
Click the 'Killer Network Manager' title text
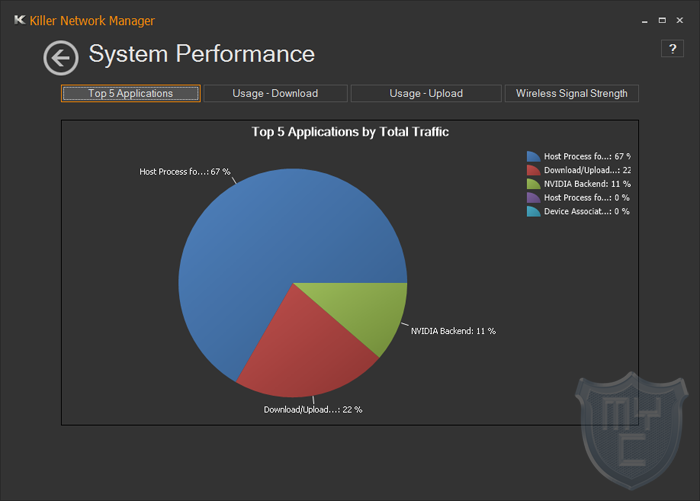(92, 21)
